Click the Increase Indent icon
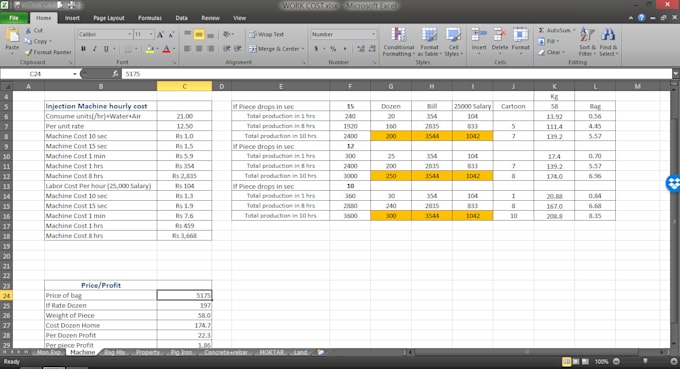 pos(238,49)
